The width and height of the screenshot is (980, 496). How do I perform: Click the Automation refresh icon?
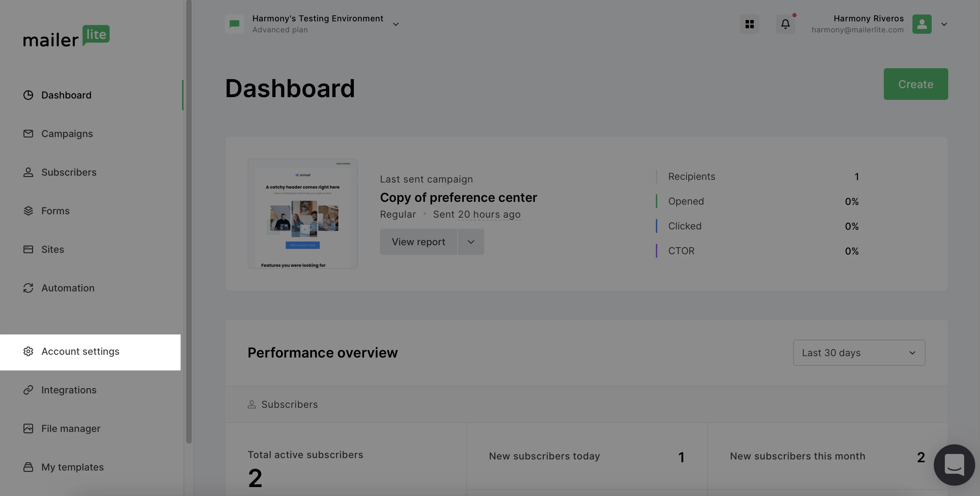pyautogui.click(x=28, y=288)
